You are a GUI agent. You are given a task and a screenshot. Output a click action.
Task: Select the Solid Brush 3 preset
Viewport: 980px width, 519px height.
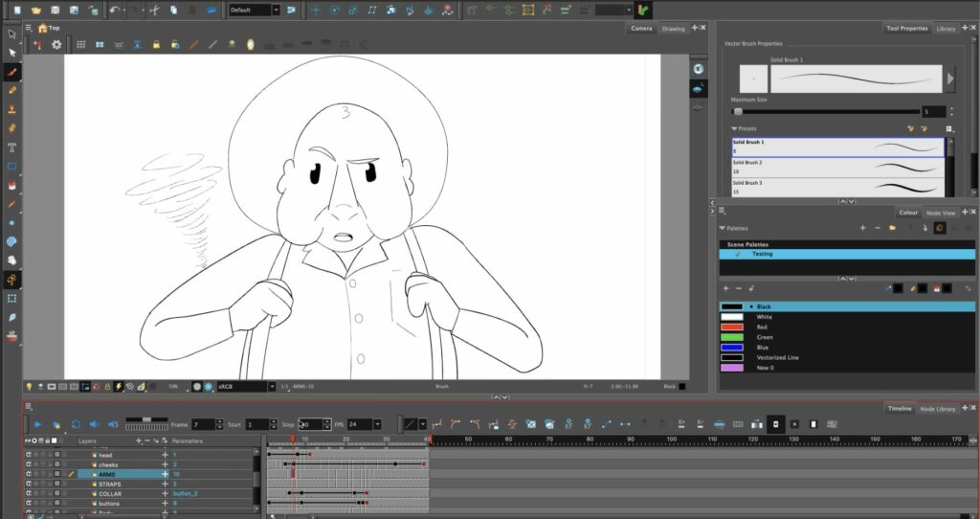click(837, 187)
